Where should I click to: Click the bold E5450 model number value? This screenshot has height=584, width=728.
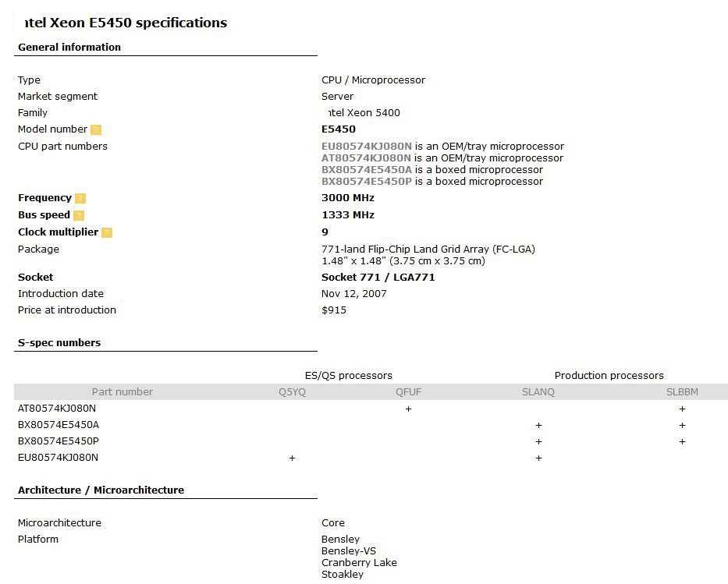(x=339, y=129)
